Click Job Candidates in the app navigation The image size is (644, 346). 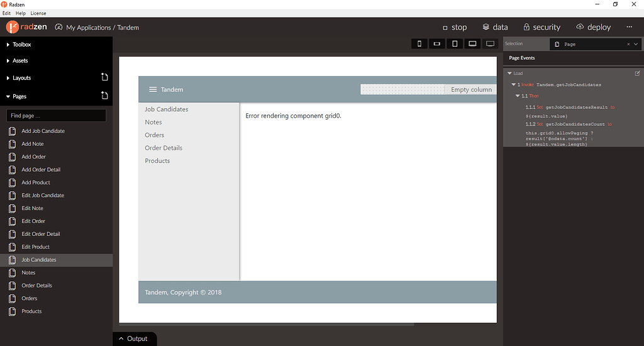click(x=166, y=109)
